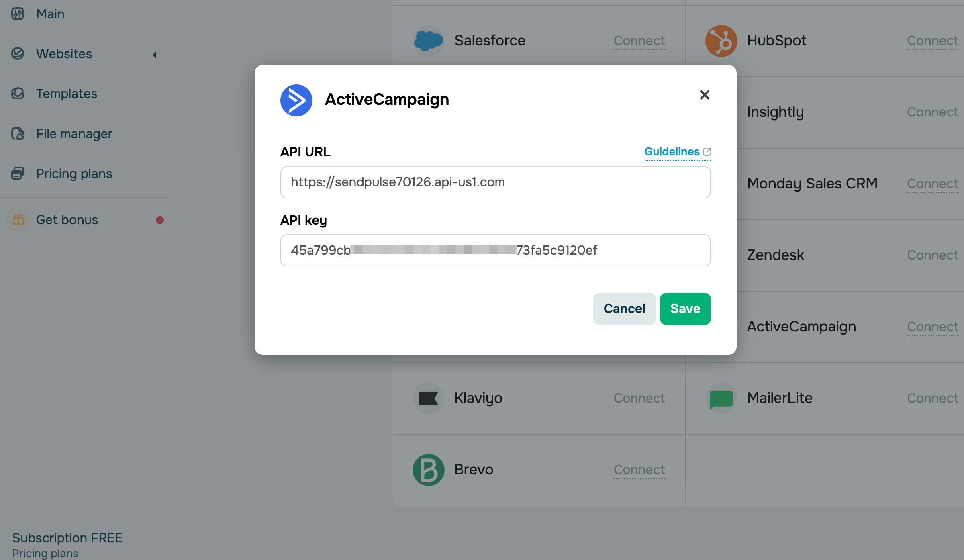Click the HubSpot logo icon
The image size is (964, 560).
[x=721, y=41]
